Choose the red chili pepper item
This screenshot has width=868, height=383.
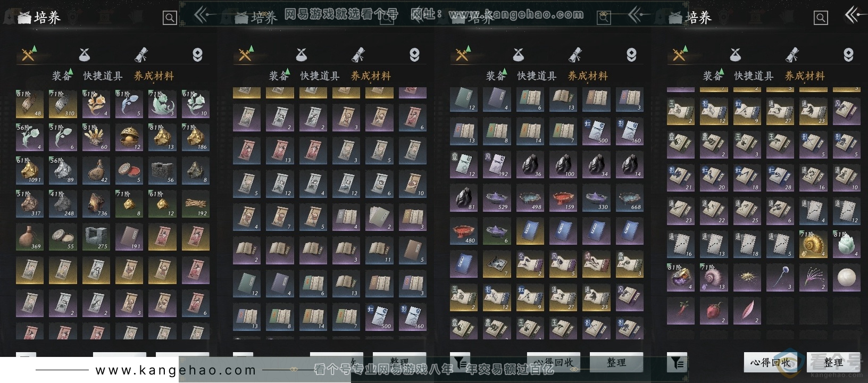681,311
